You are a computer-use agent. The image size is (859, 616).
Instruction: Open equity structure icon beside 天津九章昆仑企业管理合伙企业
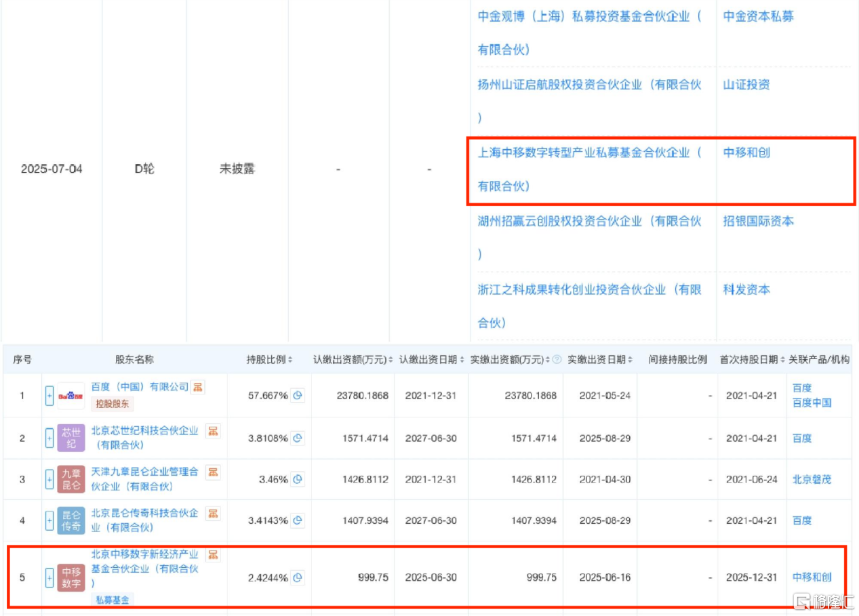[213, 472]
